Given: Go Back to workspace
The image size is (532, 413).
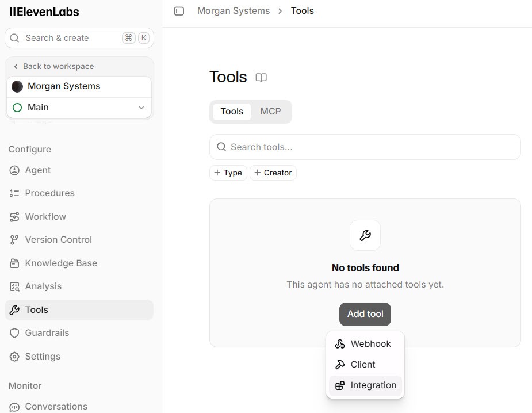Looking at the screenshot, I should pyautogui.click(x=53, y=67).
